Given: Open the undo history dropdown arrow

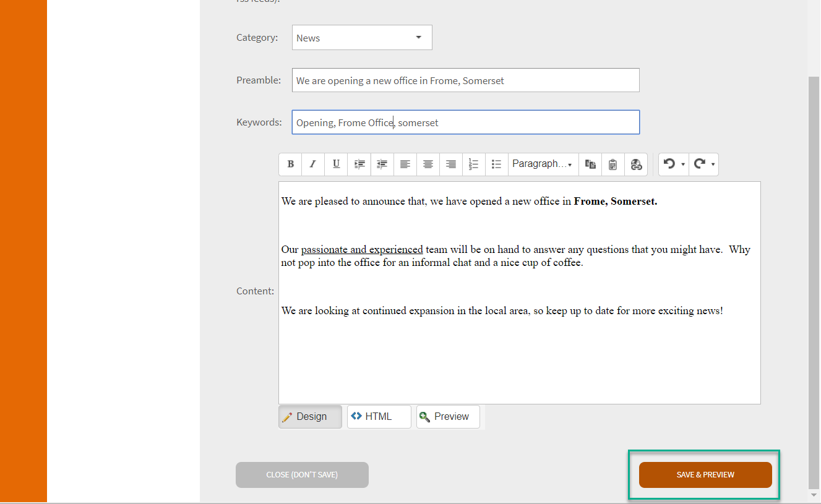Looking at the screenshot, I should click(x=683, y=164).
